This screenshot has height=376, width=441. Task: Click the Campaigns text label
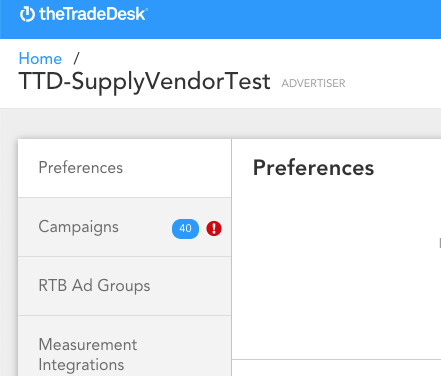(x=78, y=227)
